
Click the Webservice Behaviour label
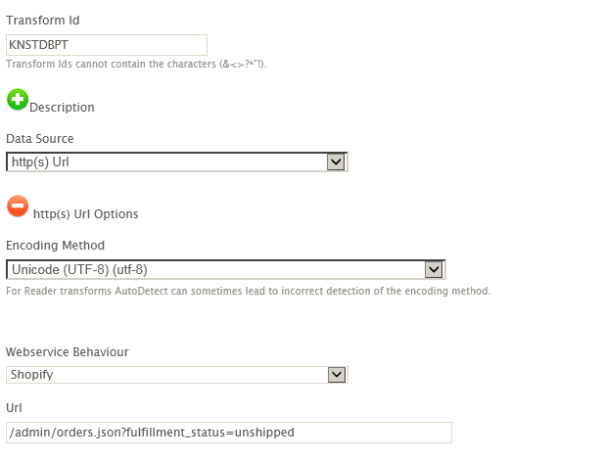pos(67,352)
